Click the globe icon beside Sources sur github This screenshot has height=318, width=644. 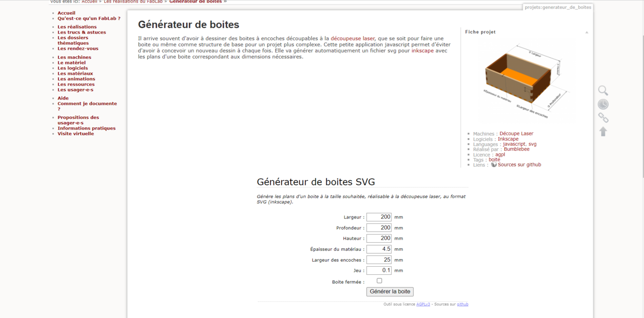coord(494,164)
